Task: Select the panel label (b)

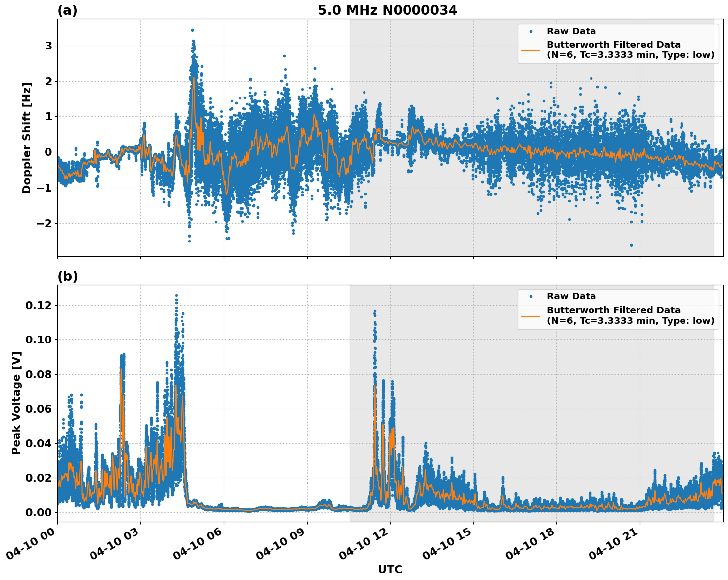Action: 68,276
